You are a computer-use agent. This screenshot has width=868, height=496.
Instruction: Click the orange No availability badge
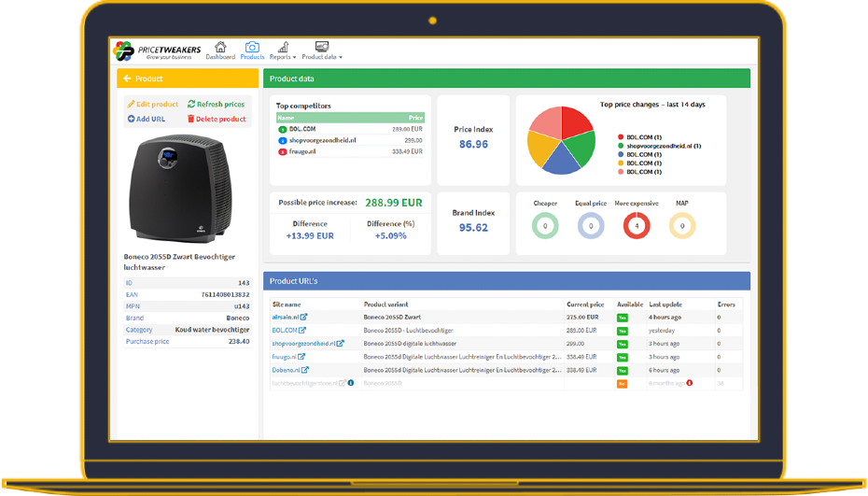(x=623, y=384)
